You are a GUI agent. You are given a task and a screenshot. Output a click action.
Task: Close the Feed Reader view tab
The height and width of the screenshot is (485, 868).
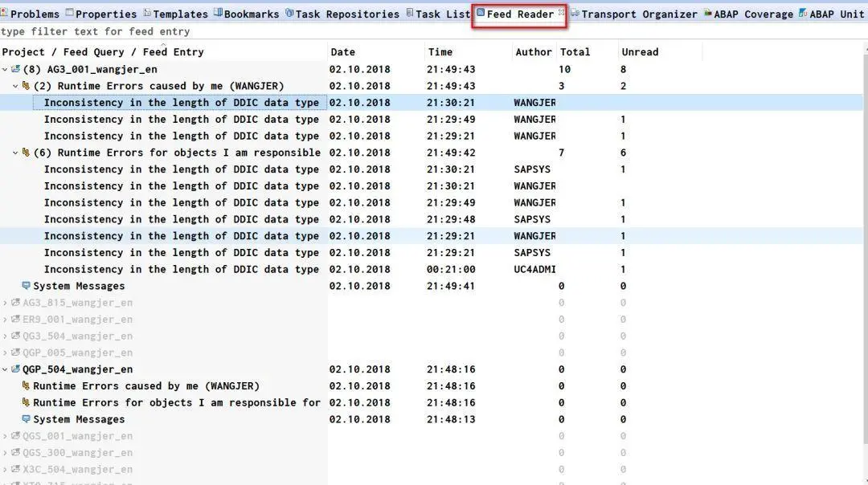(561, 11)
